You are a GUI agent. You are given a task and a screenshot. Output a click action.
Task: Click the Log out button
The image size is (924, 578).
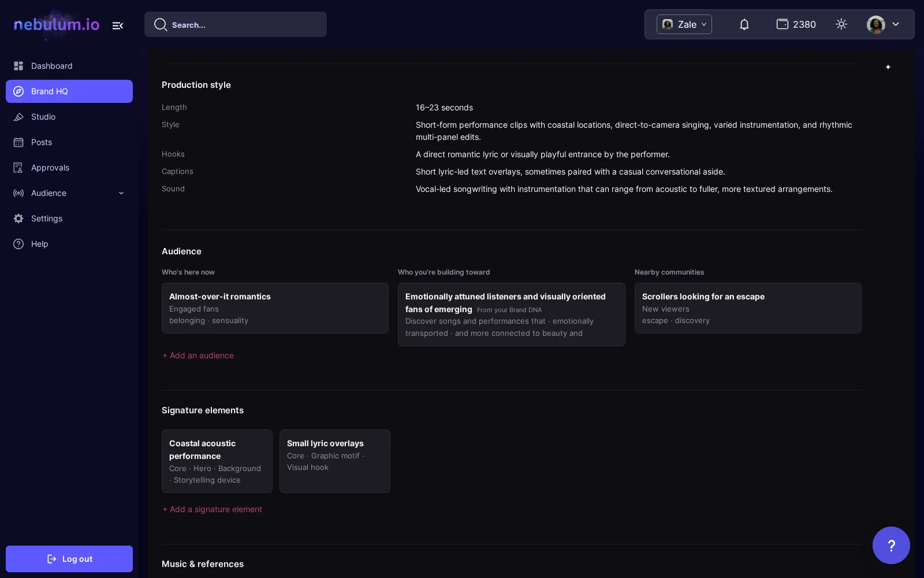(x=69, y=559)
